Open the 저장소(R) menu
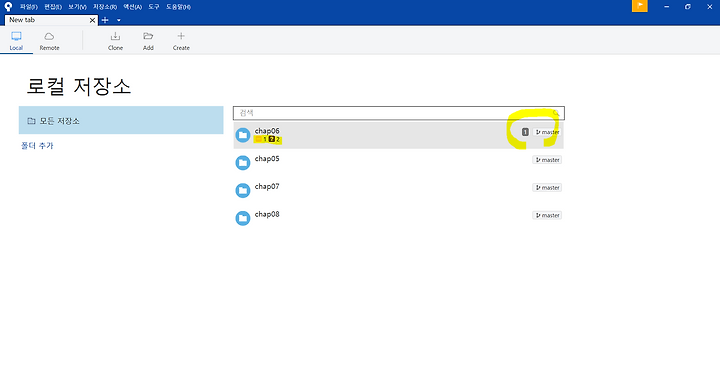This screenshot has height=386, width=720. tap(105, 7)
